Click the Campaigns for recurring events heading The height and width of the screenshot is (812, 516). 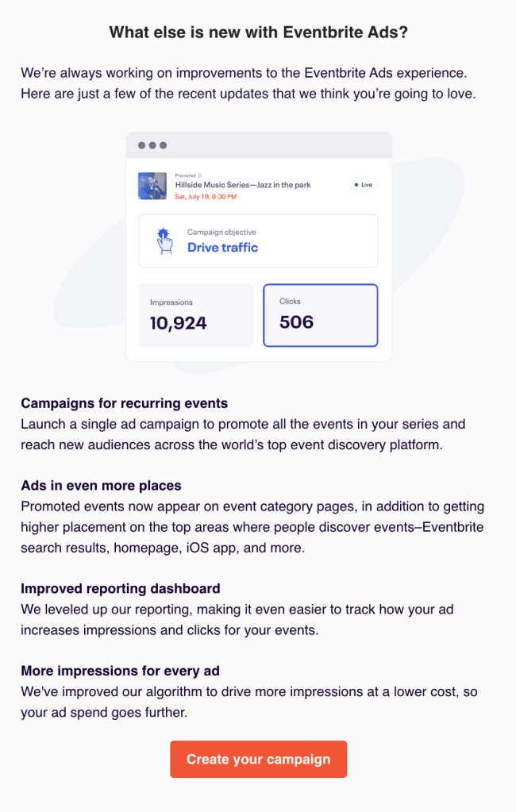125,403
